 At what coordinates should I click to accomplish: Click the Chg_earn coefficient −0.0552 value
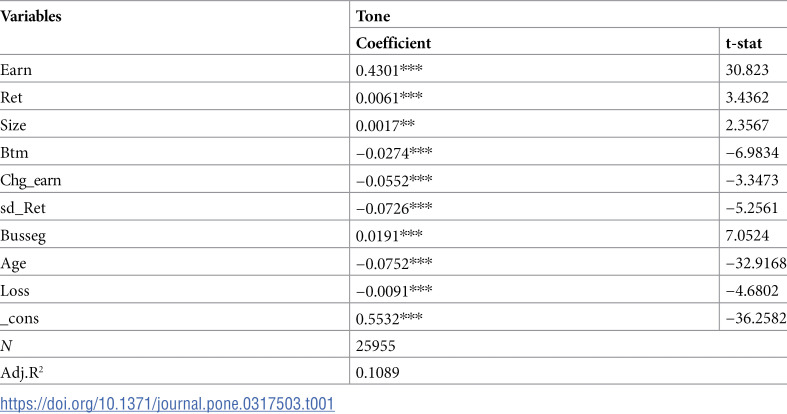click(x=394, y=180)
